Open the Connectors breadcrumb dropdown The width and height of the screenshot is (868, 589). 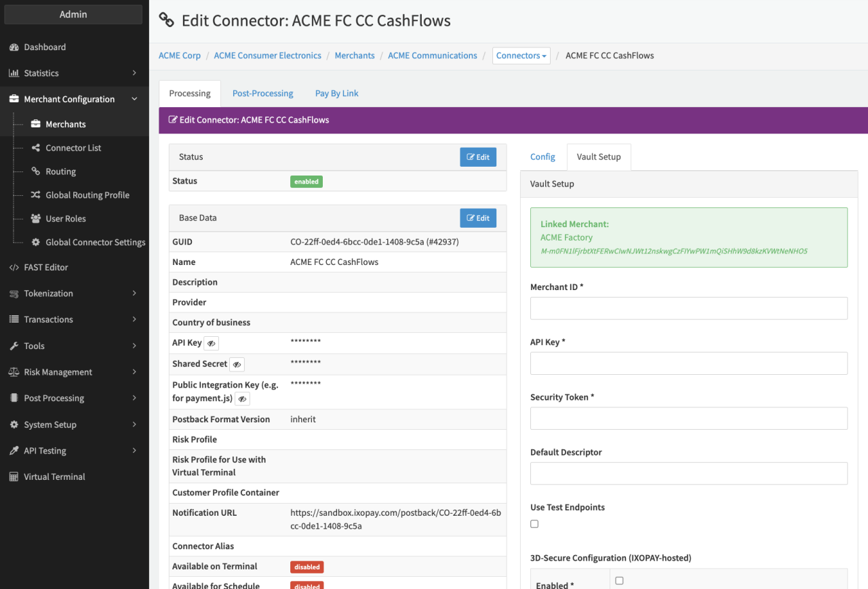[521, 56]
